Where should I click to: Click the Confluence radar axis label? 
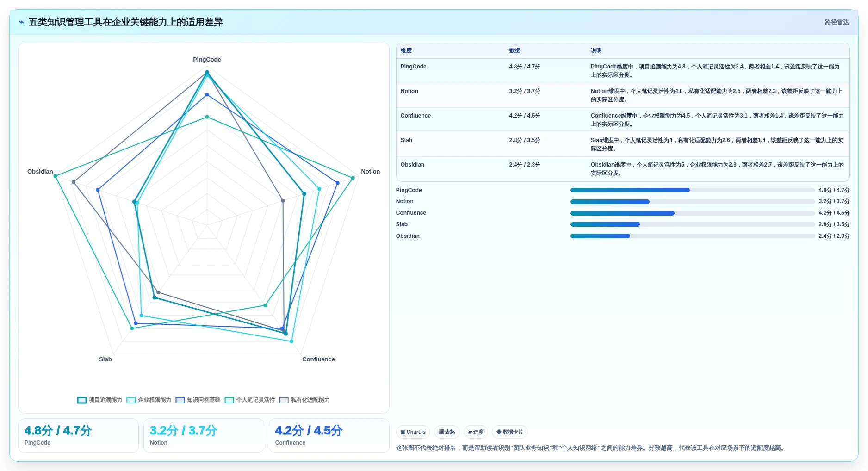tap(318, 359)
